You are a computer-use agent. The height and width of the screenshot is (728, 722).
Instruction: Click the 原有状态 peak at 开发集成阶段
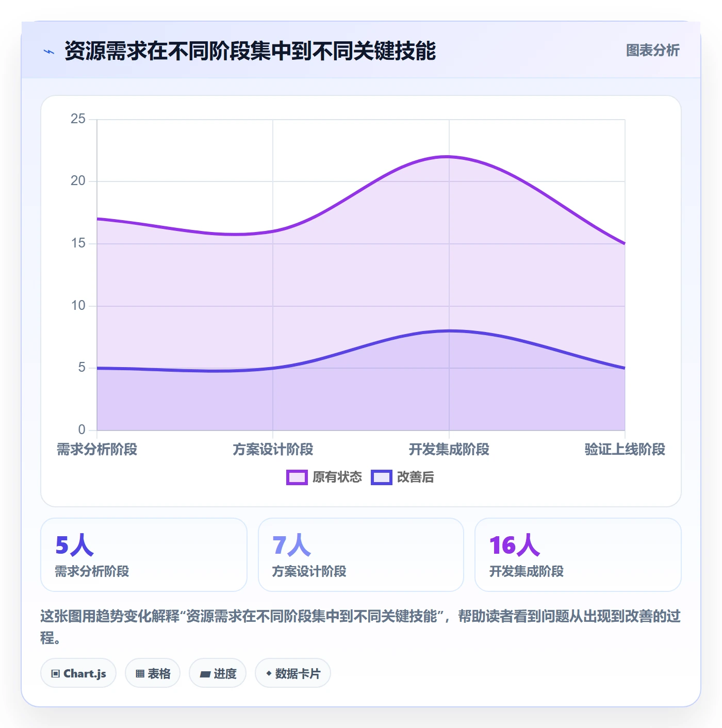449,157
